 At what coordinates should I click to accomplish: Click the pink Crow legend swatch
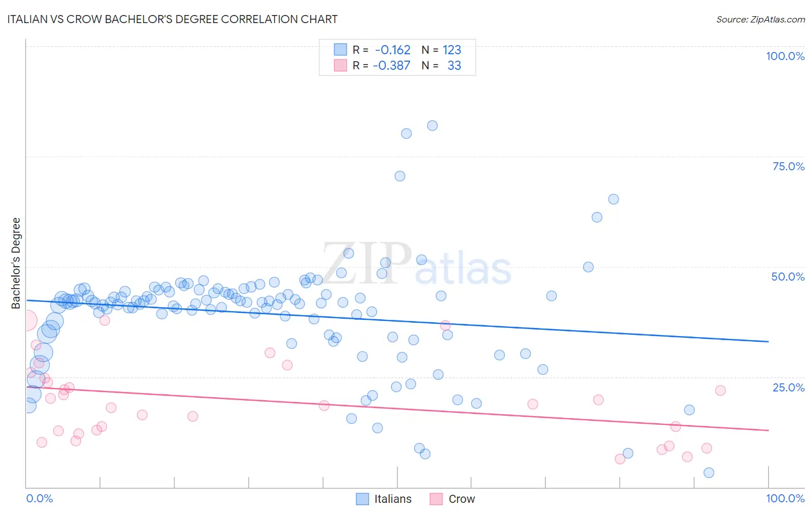[x=436, y=499]
